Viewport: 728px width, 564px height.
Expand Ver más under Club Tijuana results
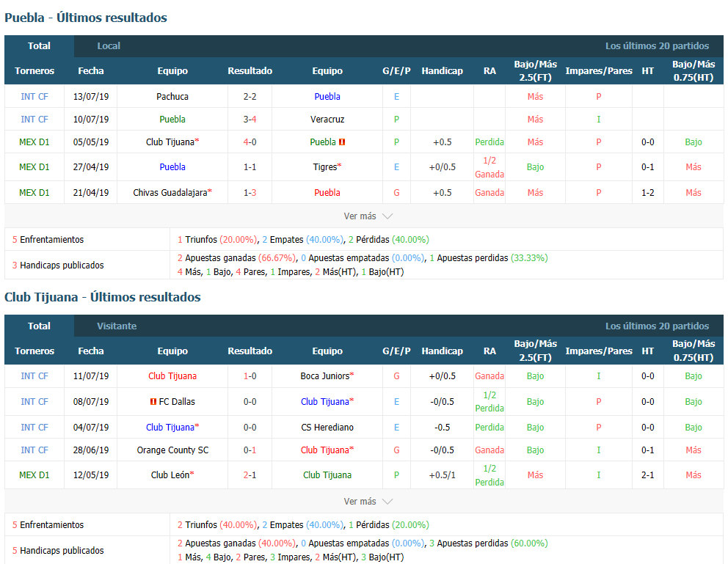[x=368, y=502]
